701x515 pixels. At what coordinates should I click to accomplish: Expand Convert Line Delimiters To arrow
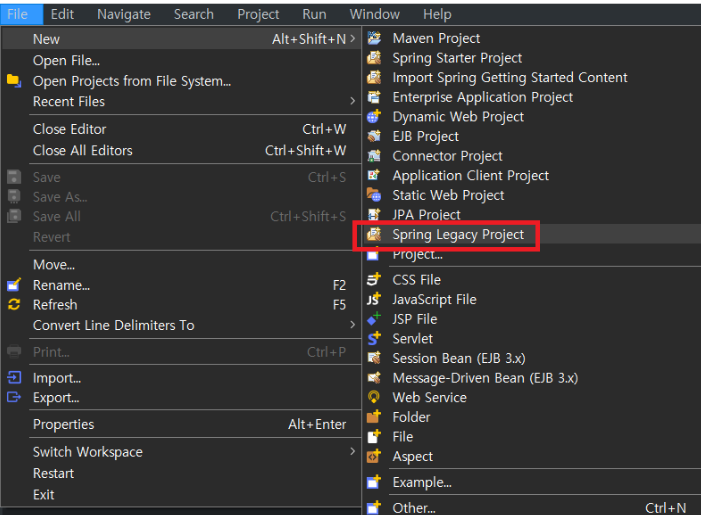pos(352,325)
